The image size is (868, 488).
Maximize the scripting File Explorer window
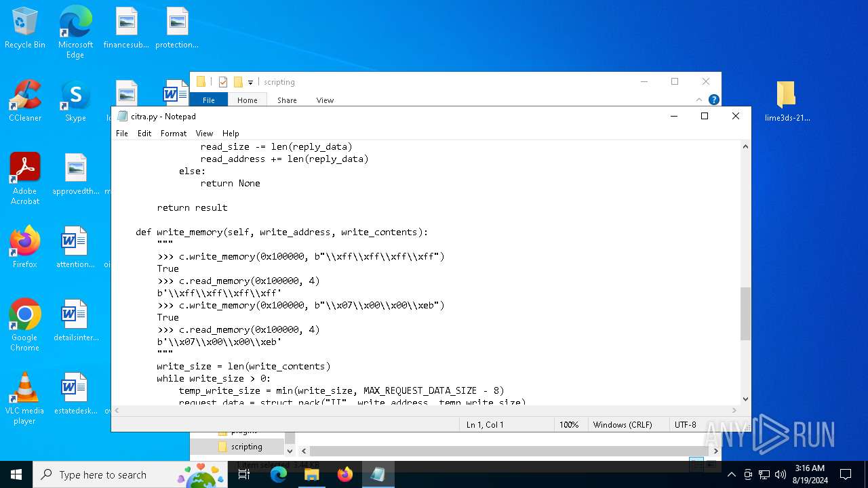pos(675,81)
